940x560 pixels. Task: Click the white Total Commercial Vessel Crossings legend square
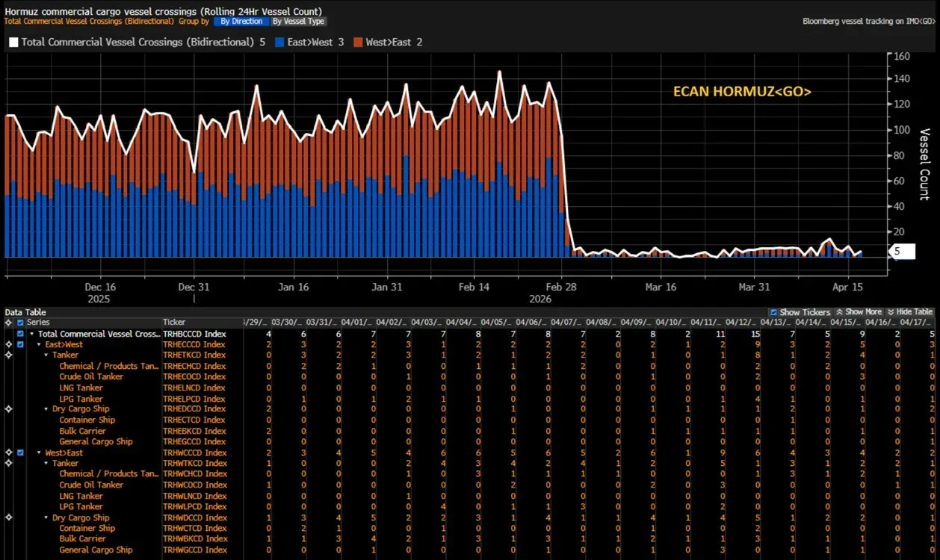pos(13,43)
